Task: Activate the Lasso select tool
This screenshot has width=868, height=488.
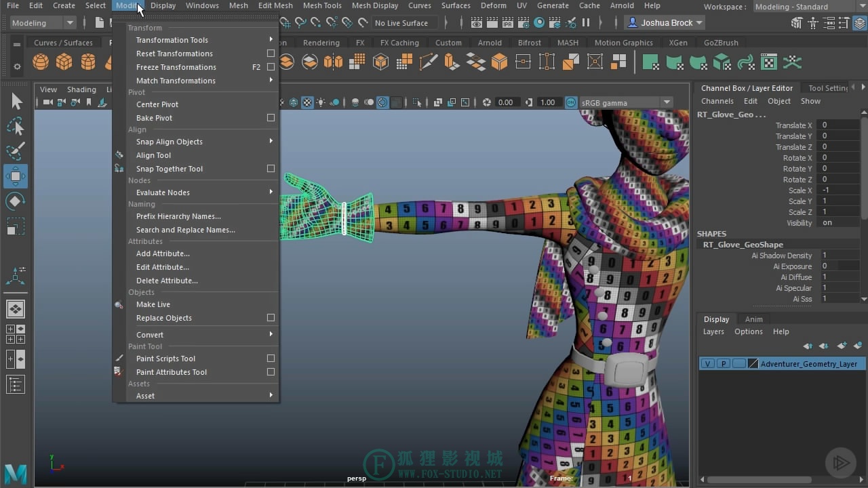Action: pos(16,126)
